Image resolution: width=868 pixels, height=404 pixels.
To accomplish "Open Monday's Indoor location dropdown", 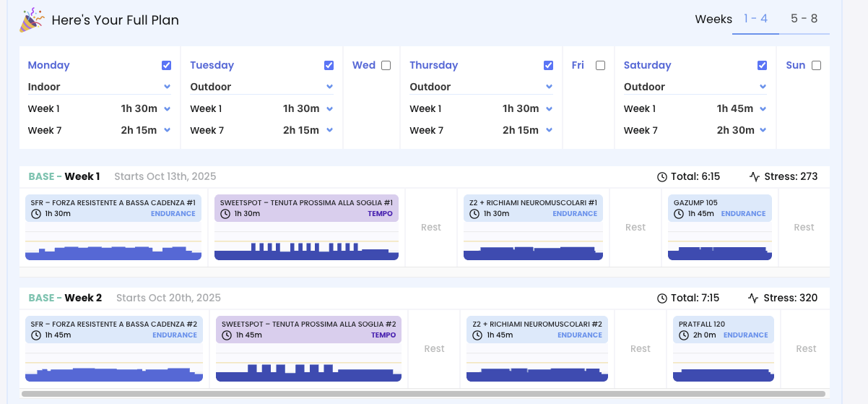I will (99, 87).
